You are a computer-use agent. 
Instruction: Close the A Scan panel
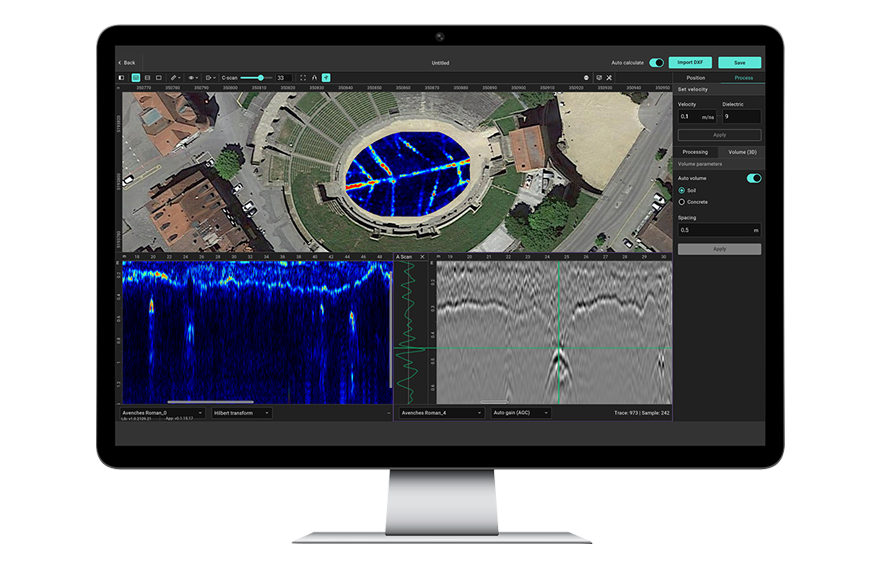click(x=423, y=256)
